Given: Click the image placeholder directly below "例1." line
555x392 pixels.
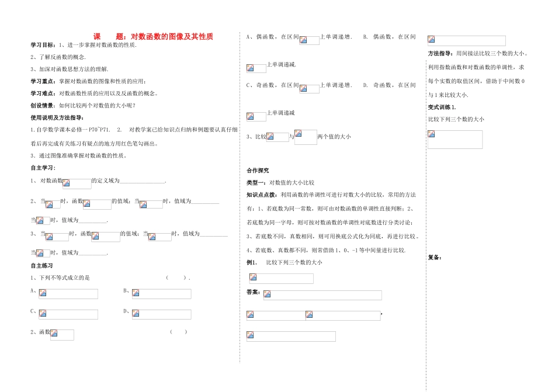Looking at the screenshot, I should 282,279.
